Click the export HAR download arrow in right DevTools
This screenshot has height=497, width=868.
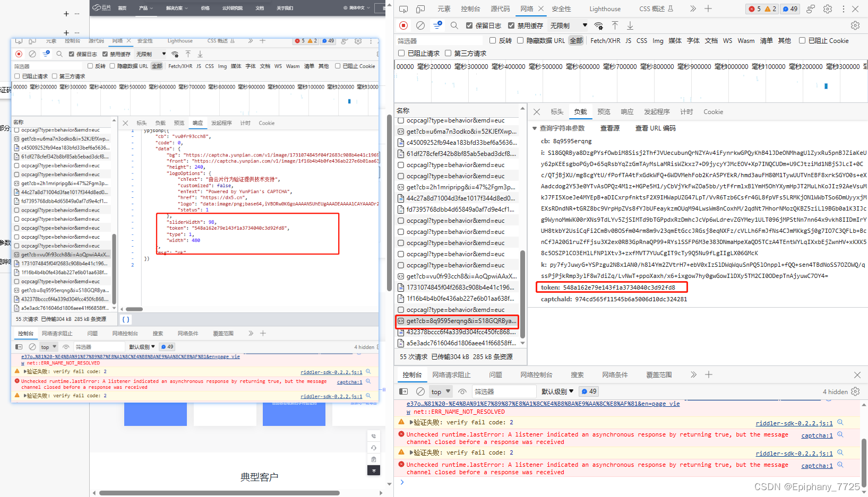coord(630,25)
